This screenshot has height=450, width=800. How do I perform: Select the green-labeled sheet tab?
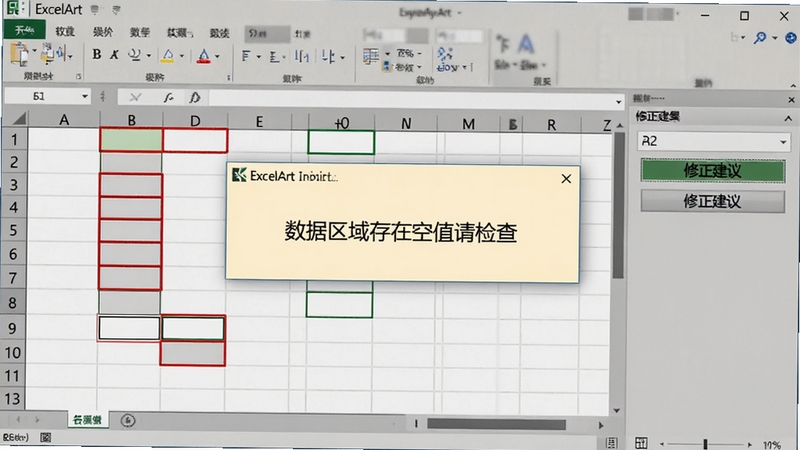tap(87, 420)
